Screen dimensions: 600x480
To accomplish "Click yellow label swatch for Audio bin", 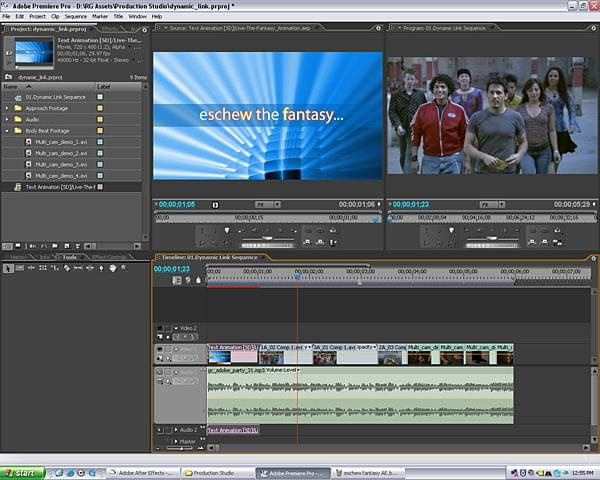I will [x=100, y=118].
